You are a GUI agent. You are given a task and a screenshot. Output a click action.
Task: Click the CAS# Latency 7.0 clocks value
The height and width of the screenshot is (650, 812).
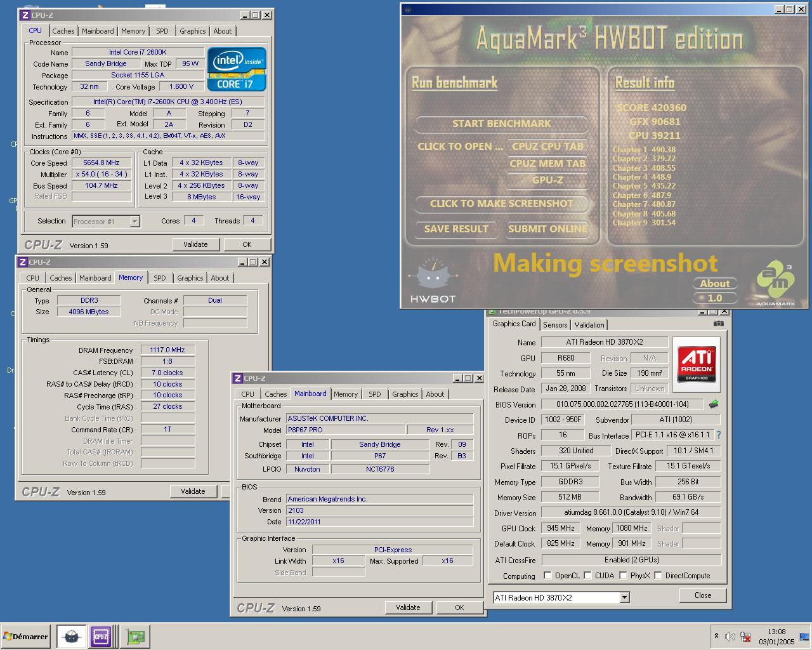(167, 373)
